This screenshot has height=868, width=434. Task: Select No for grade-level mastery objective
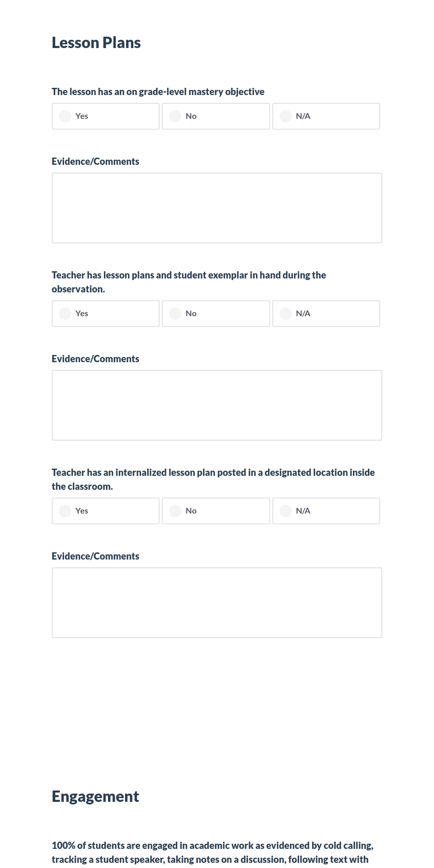coord(175,116)
